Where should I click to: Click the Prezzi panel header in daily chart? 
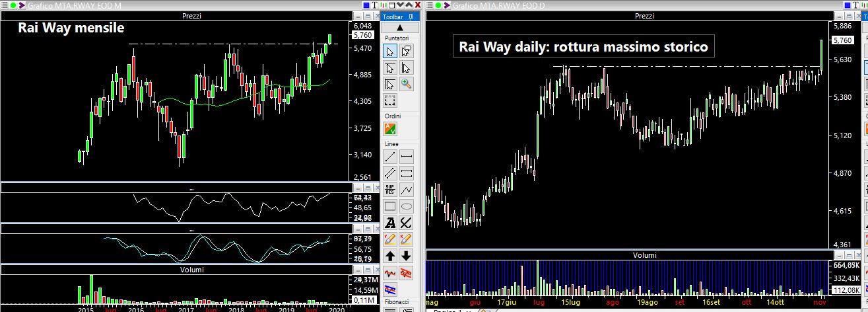644,16
